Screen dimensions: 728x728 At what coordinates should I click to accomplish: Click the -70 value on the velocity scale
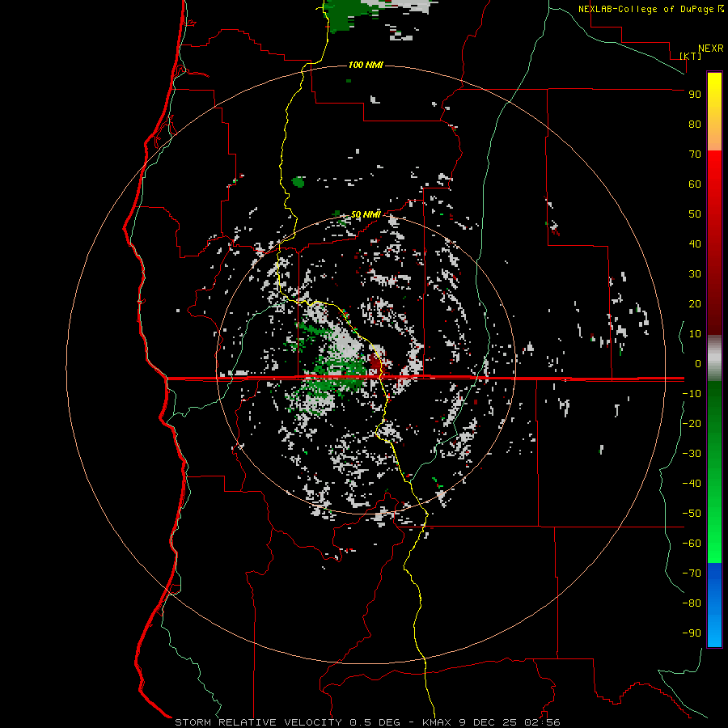pyautogui.click(x=692, y=573)
